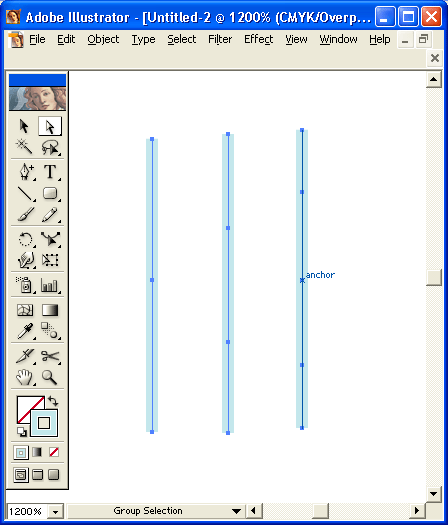Image resolution: width=448 pixels, height=525 pixels.
Task: Pick the Eyedropper tool
Action: tap(25, 331)
